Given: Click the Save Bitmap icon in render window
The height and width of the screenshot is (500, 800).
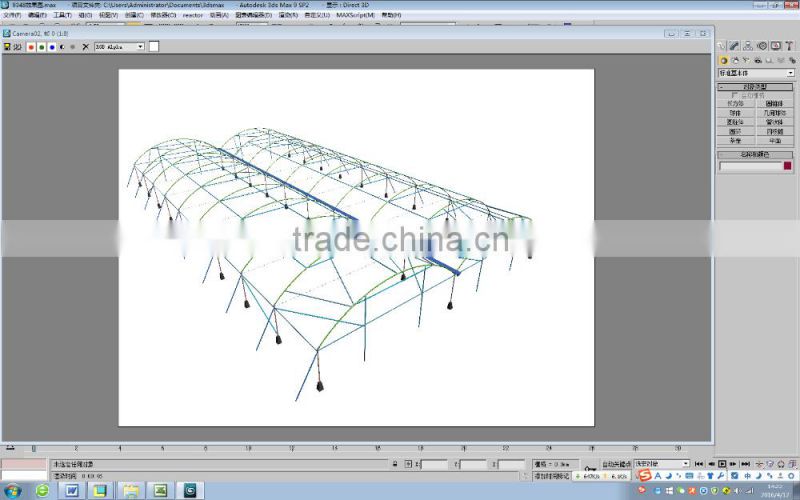Looking at the screenshot, I should [x=7, y=46].
